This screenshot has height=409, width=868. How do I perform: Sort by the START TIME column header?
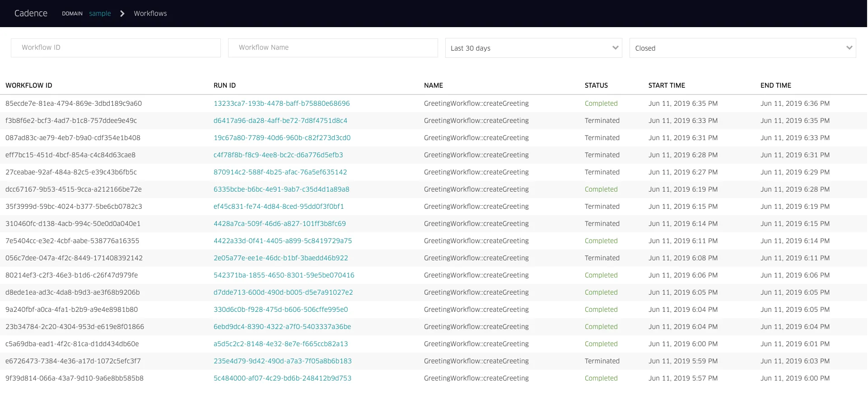[667, 85]
